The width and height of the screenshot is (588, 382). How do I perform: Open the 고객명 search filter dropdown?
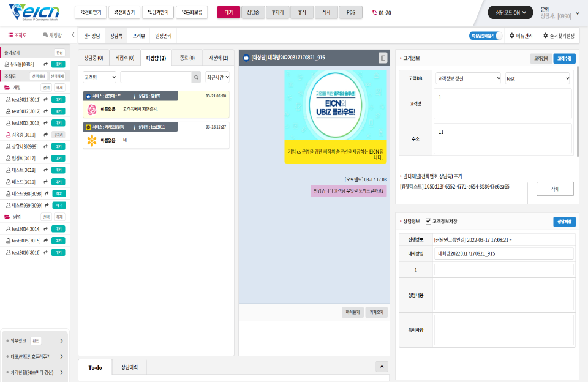[x=99, y=77]
